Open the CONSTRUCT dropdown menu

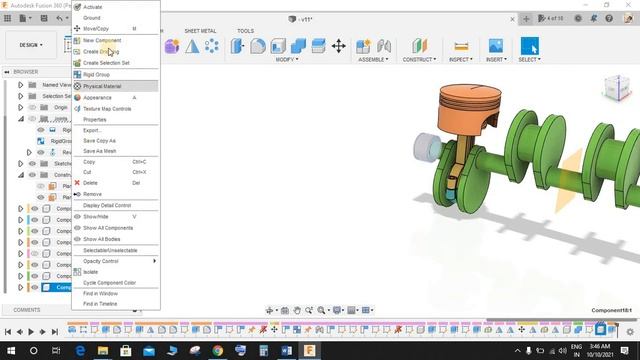[419, 60]
